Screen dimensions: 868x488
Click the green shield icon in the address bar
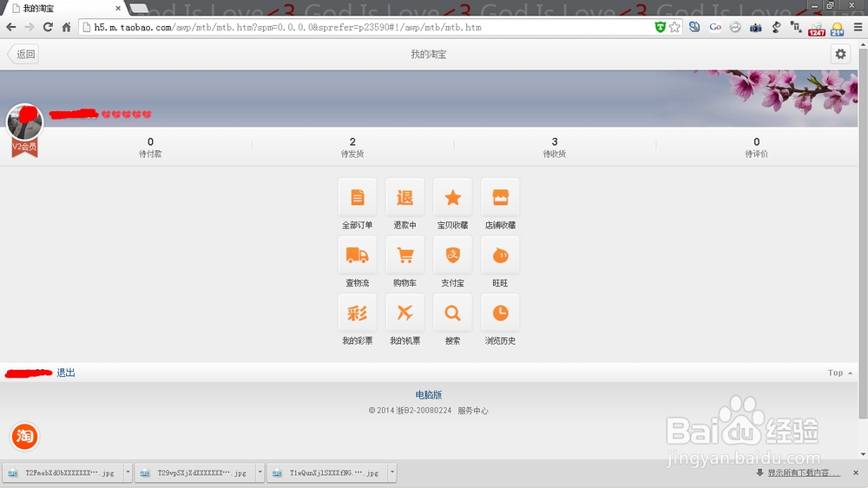tap(660, 27)
